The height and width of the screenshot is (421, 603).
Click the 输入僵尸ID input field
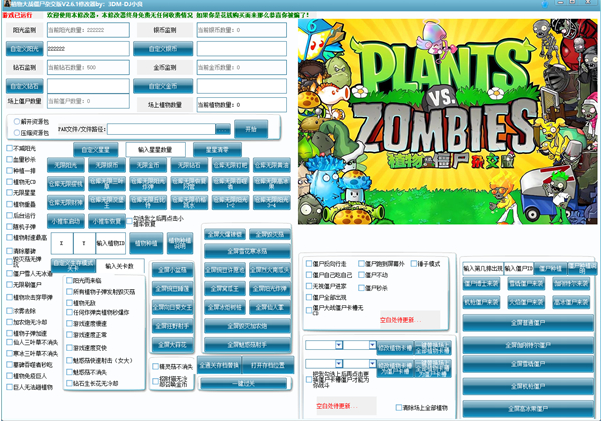tap(518, 268)
